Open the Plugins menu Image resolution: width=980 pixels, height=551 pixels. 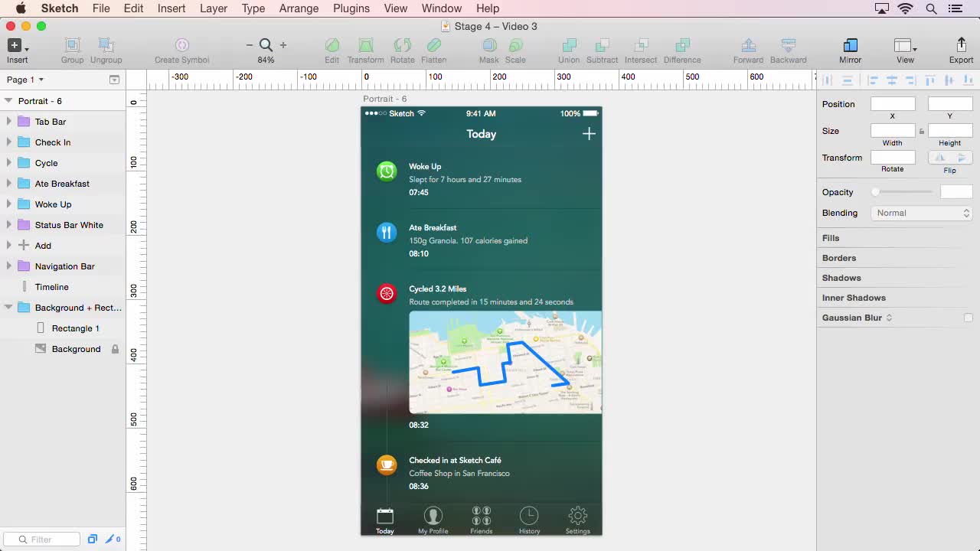[351, 8]
